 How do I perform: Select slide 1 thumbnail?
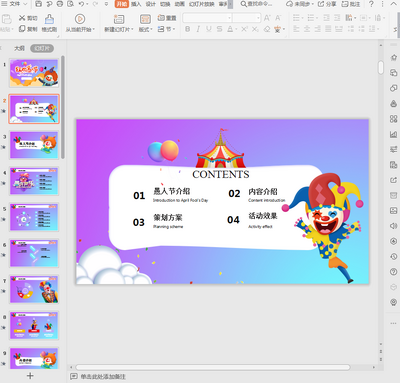34,73
